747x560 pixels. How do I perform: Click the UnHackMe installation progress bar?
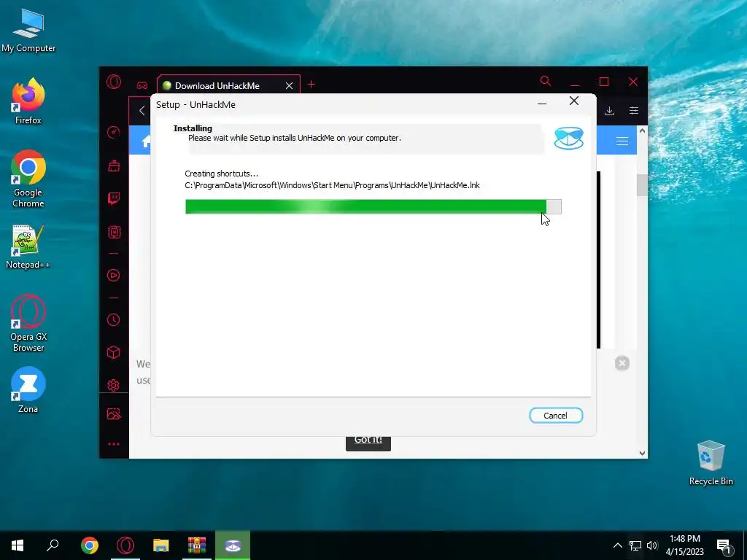click(373, 206)
